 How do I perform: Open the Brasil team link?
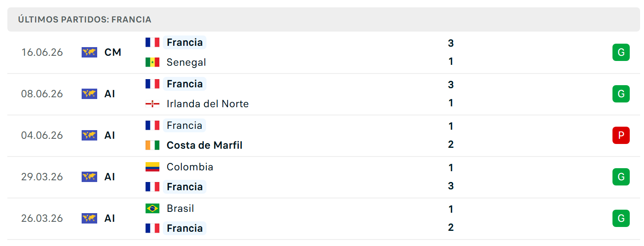(x=181, y=208)
